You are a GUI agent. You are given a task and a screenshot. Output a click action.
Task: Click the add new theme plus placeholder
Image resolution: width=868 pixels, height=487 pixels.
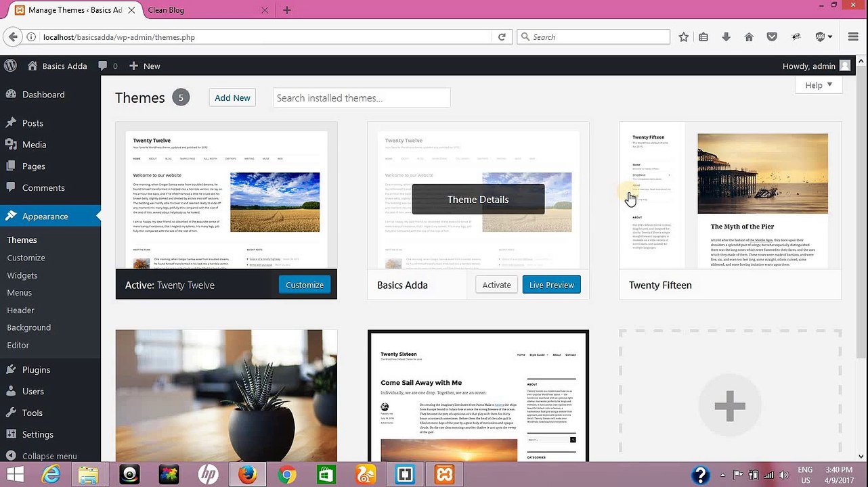(730, 406)
